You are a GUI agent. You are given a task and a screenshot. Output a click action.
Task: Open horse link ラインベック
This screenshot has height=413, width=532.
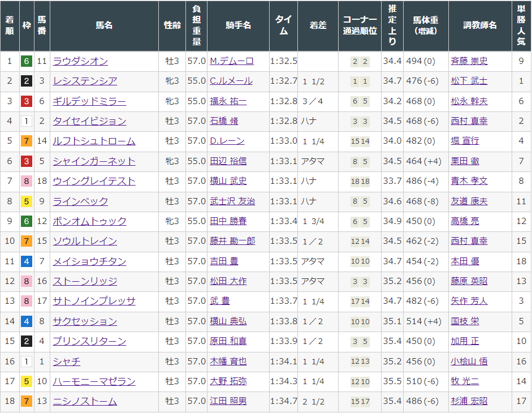80,201
